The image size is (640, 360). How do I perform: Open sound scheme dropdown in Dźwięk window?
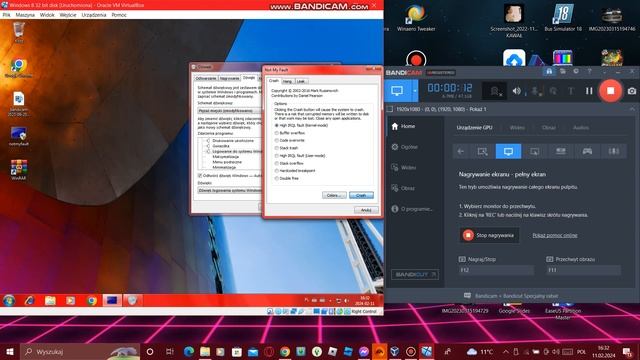229,111
